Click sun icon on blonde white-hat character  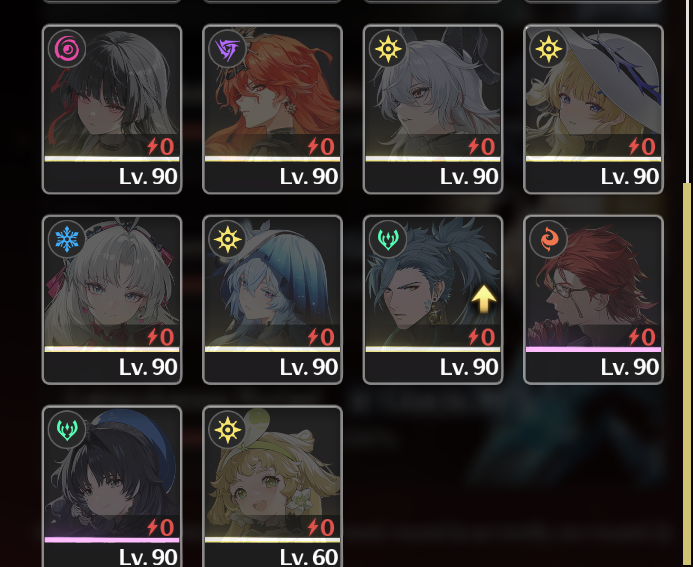click(x=548, y=49)
